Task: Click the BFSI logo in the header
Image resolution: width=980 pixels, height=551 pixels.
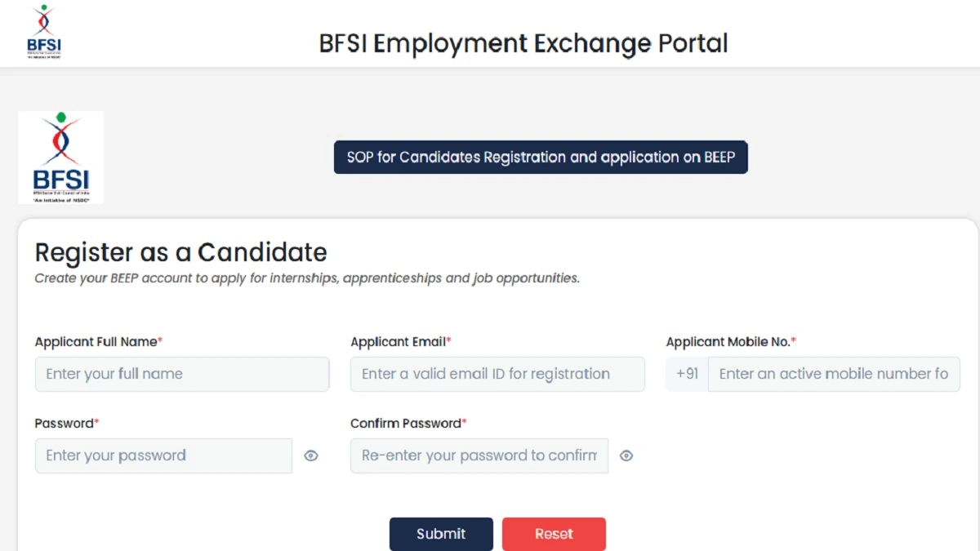Action: [x=42, y=31]
